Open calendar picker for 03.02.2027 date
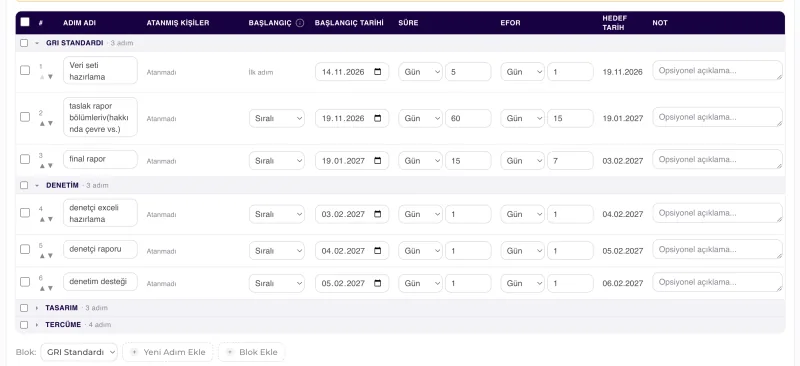The width and height of the screenshot is (800, 366). click(x=378, y=214)
